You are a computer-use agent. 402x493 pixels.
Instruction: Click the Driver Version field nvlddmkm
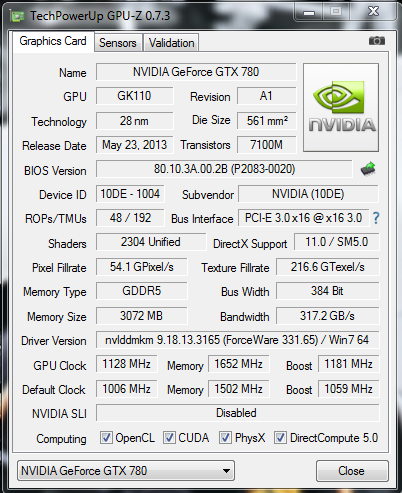click(x=237, y=340)
